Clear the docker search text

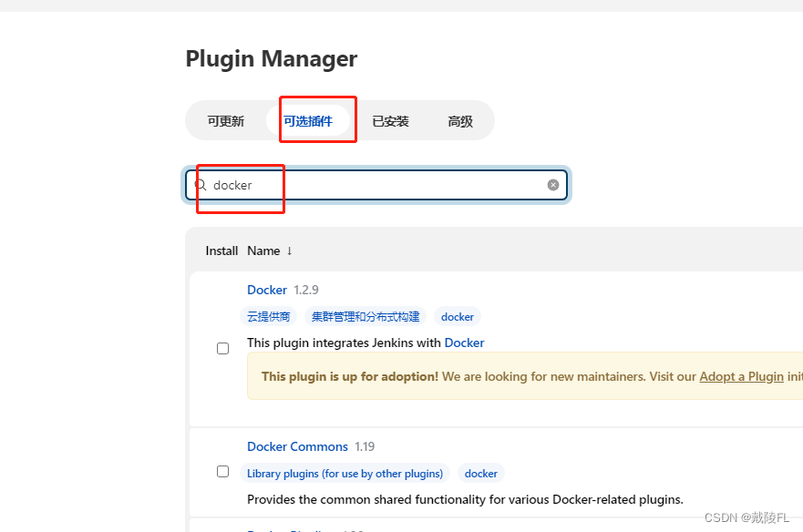click(553, 185)
